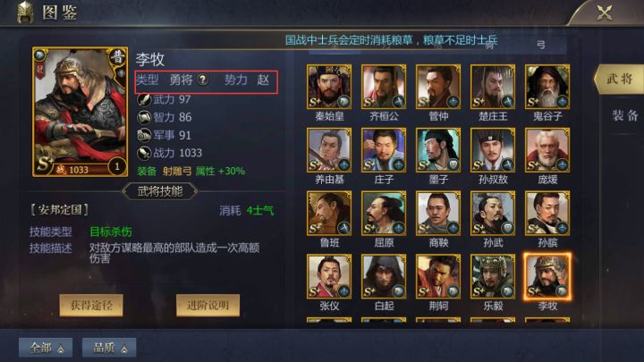Click the 进阶说明 button
The image size is (644, 362).
tap(208, 305)
